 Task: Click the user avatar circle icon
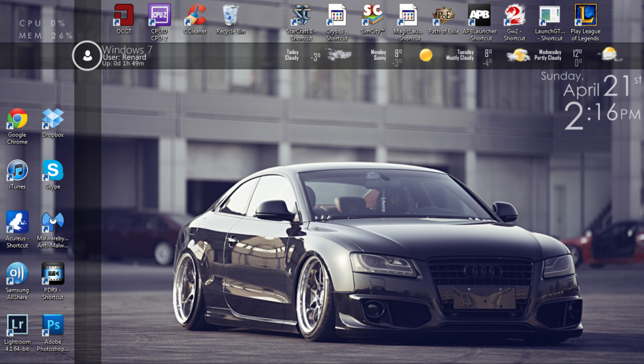87,55
